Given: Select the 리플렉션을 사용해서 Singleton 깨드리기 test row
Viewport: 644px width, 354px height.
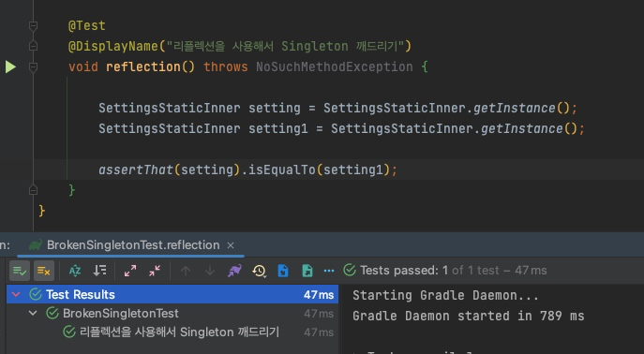Looking at the screenshot, I should click(172, 332).
